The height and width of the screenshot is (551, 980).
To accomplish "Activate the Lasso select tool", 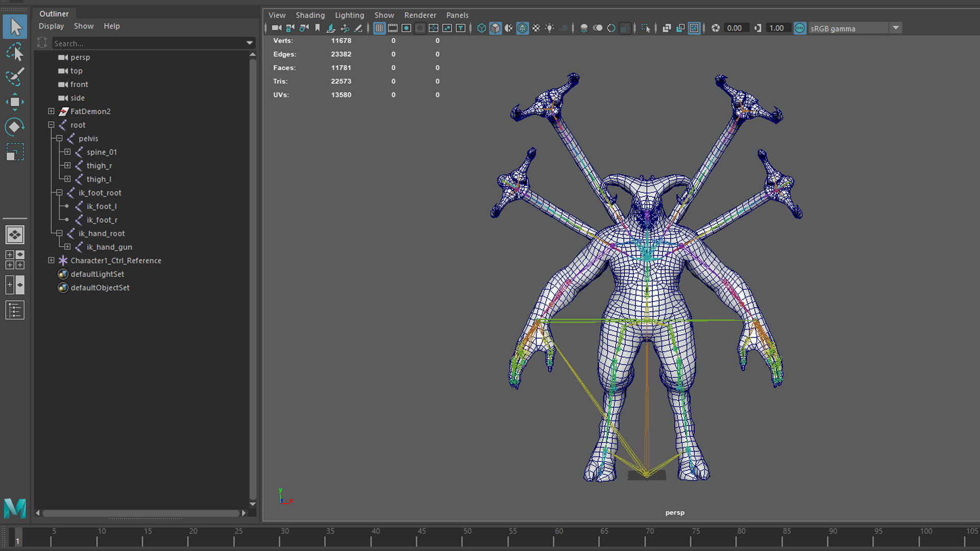I will click(15, 52).
